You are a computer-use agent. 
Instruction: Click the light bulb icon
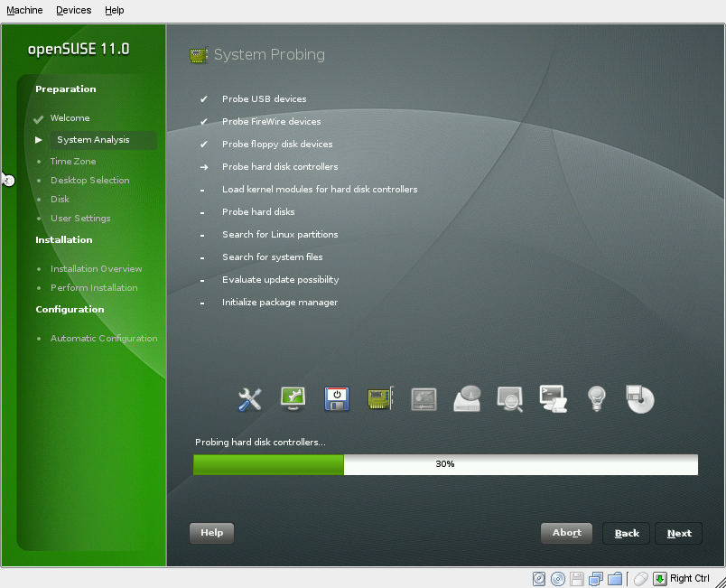[x=596, y=398]
